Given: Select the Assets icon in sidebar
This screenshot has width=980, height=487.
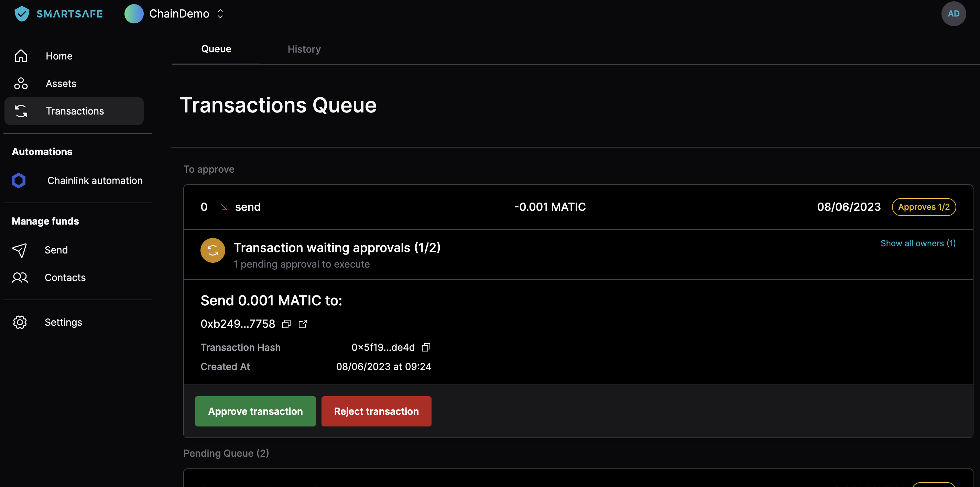Looking at the screenshot, I should 21,83.
